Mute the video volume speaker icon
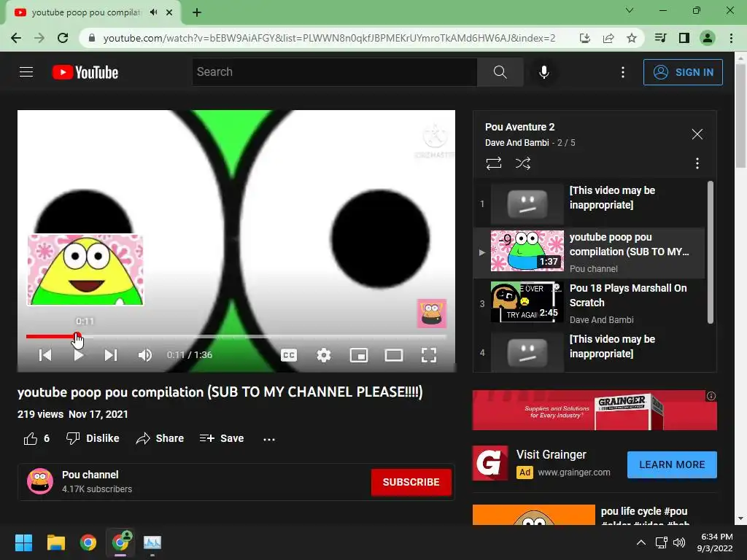Viewport: 747px width, 560px height. 145,355
